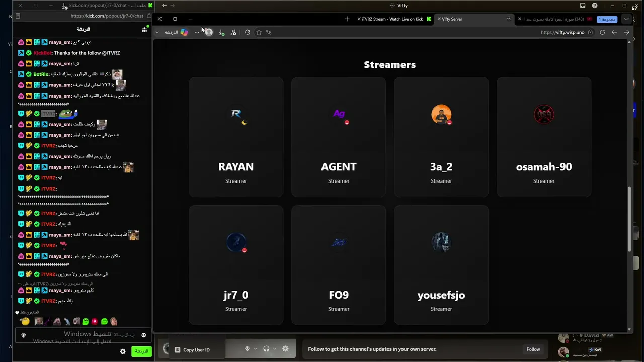This screenshot has height=362, width=644.
Task: Open the media control music icon
Action: click(233, 32)
